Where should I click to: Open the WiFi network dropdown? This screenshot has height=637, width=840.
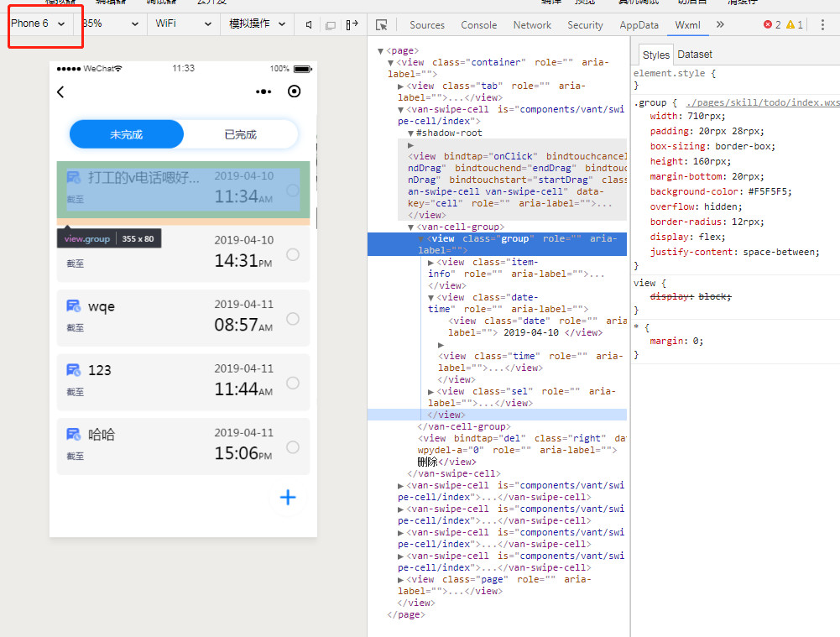pyautogui.click(x=183, y=24)
